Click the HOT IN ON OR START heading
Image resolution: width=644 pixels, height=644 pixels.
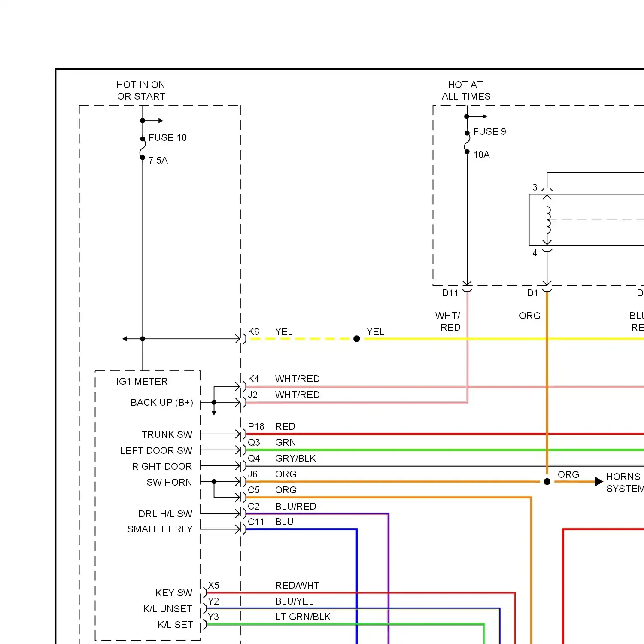point(141,91)
